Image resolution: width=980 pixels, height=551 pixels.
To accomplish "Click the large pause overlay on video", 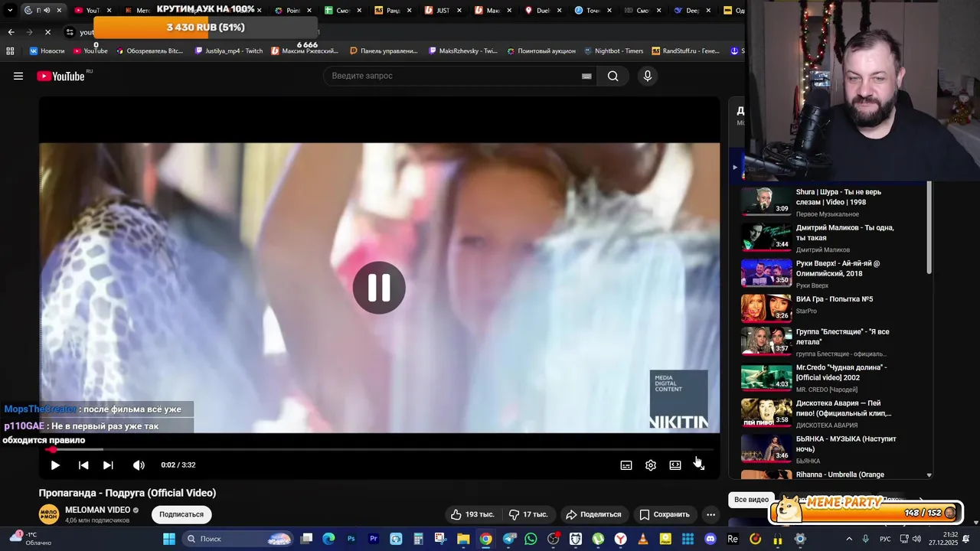I will (379, 288).
